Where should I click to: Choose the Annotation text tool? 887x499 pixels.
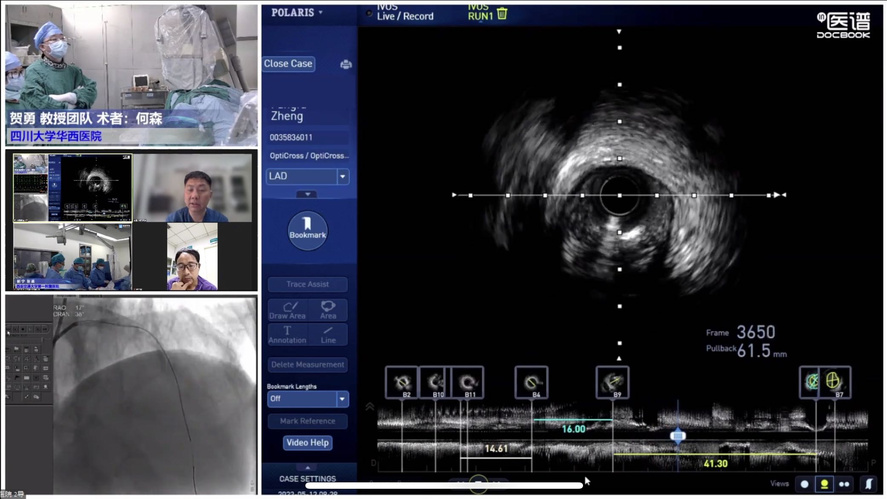click(x=287, y=335)
